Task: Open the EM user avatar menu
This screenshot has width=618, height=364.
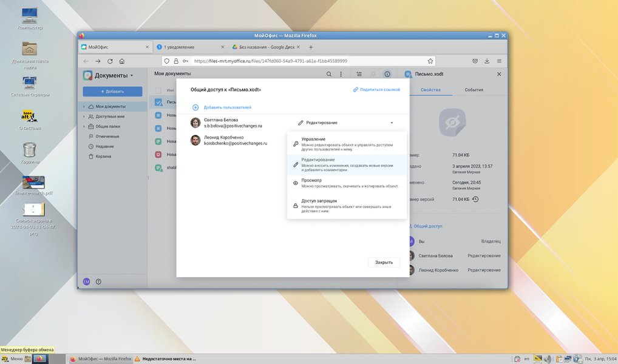Action: 86,281
